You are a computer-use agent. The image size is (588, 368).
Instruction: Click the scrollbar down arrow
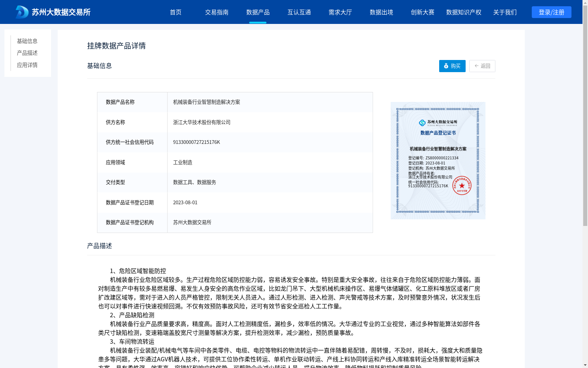coord(585,365)
